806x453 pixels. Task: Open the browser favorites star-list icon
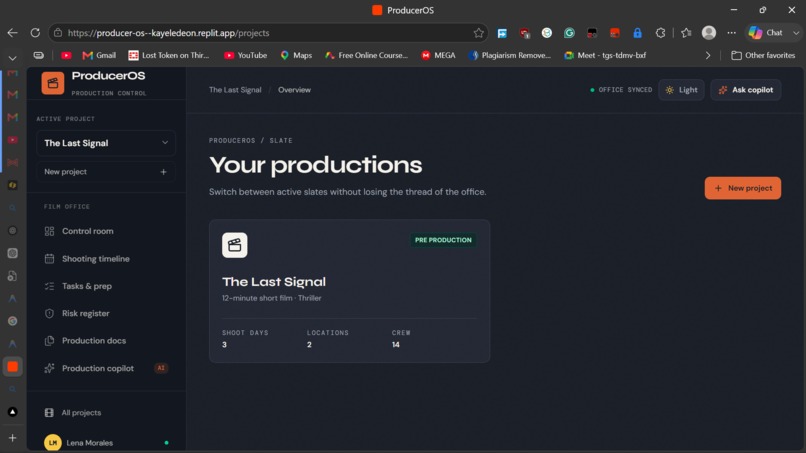point(686,33)
